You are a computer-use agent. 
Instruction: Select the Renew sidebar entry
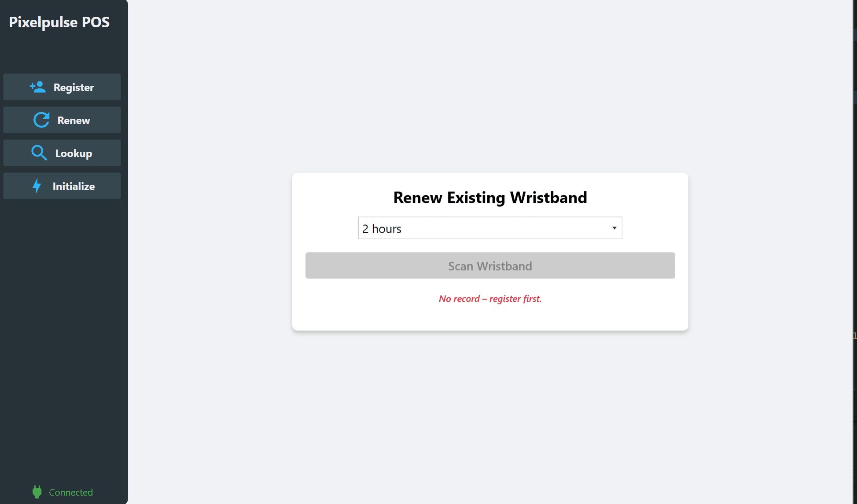click(x=62, y=120)
